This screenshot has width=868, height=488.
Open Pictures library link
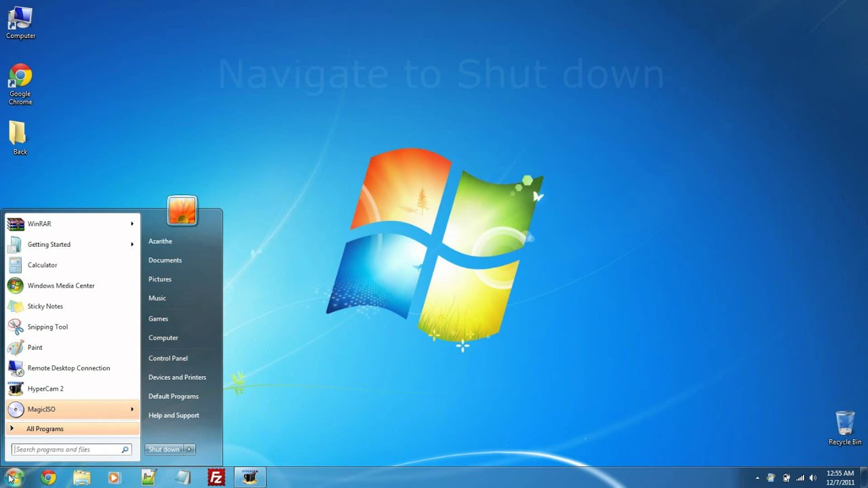(x=160, y=279)
